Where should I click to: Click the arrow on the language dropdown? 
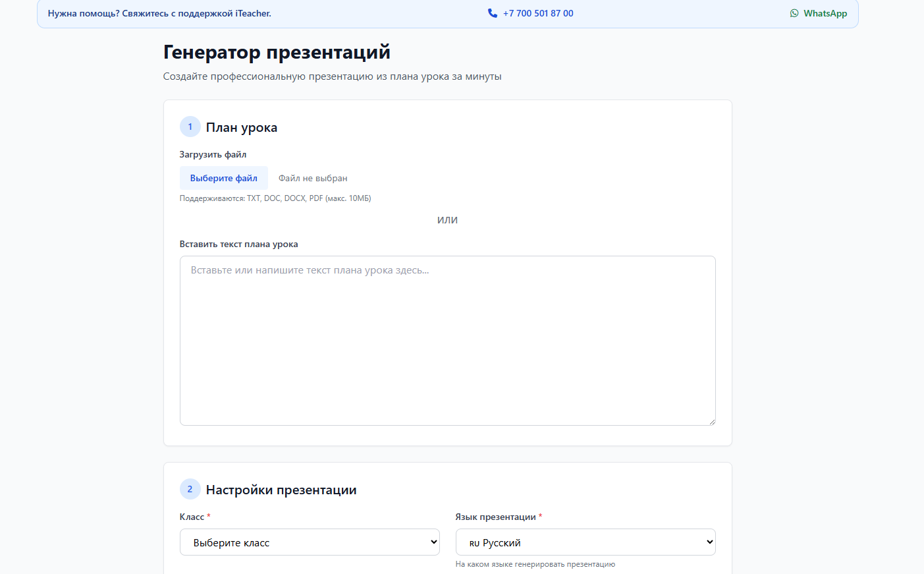coord(709,542)
